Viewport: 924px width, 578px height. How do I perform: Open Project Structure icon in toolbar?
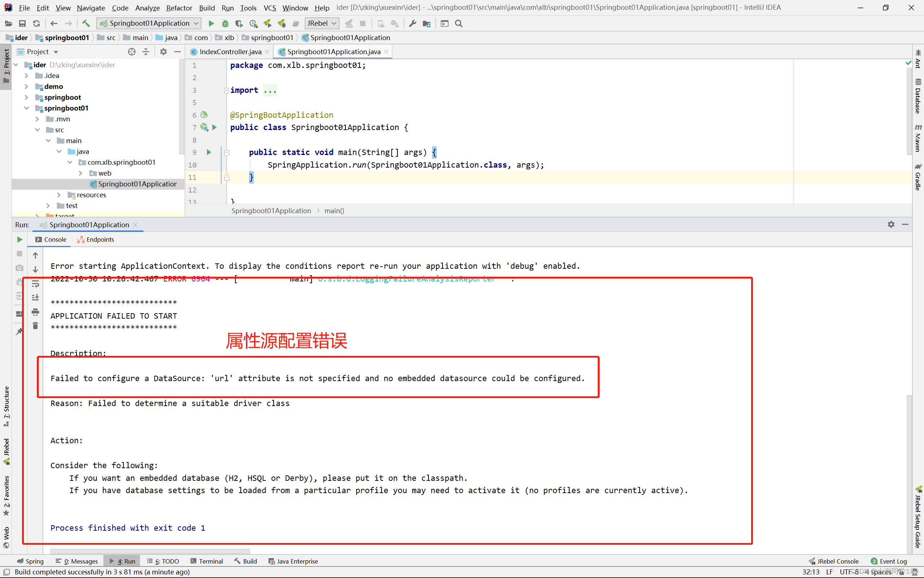point(427,23)
